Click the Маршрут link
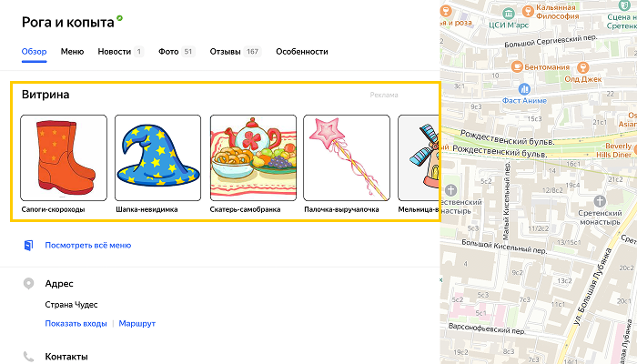The height and width of the screenshot is (364, 637). click(137, 323)
